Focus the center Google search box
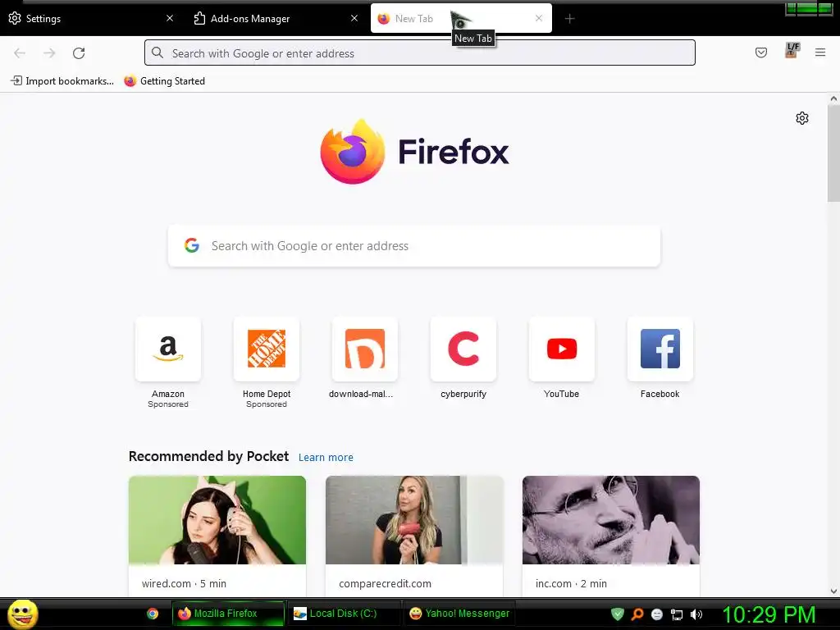 [x=414, y=245]
